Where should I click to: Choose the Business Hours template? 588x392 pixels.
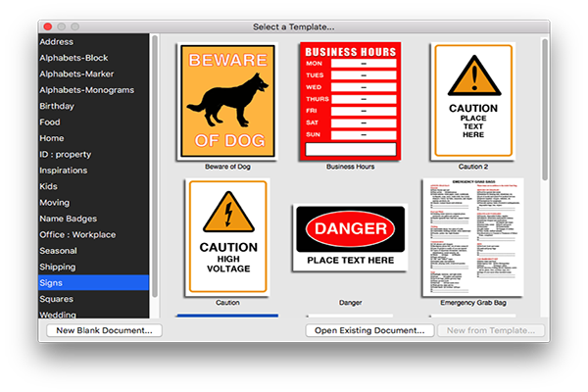tap(350, 101)
